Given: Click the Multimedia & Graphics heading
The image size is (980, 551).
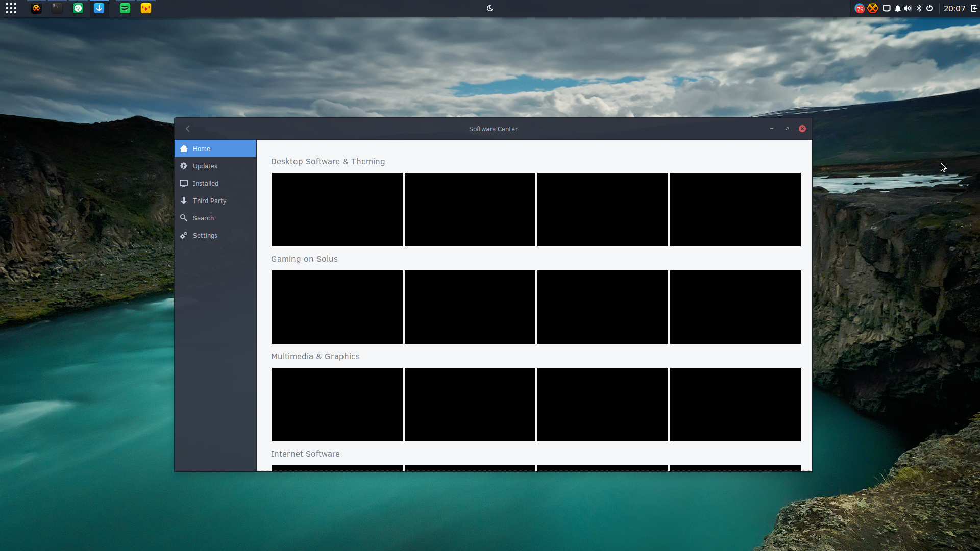Looking at the screenshot, I should click(x=315, y=356).
